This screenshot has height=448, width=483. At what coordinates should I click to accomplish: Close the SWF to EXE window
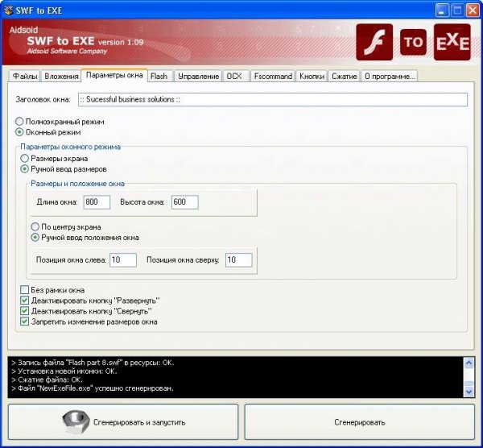[473, 10]
